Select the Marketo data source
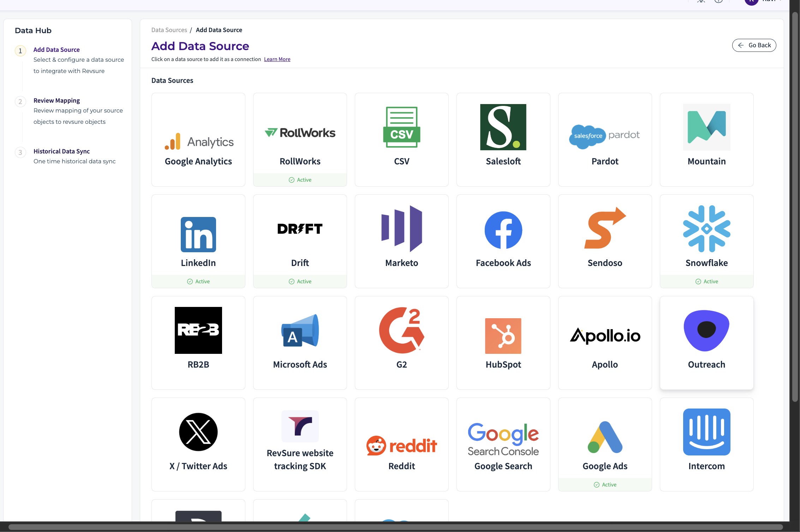This screenshot has height=532, width=800. click(x=401, y=241)
